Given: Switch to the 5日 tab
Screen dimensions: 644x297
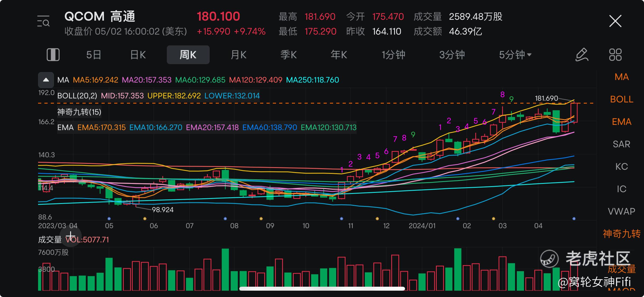Looking at the screenshot, I should point(94,55).
